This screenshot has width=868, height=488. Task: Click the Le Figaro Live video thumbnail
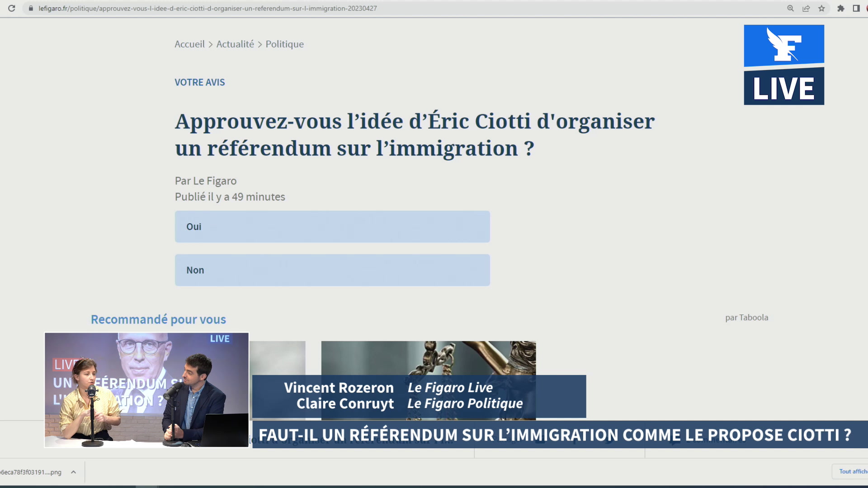[x=146, y=390]
